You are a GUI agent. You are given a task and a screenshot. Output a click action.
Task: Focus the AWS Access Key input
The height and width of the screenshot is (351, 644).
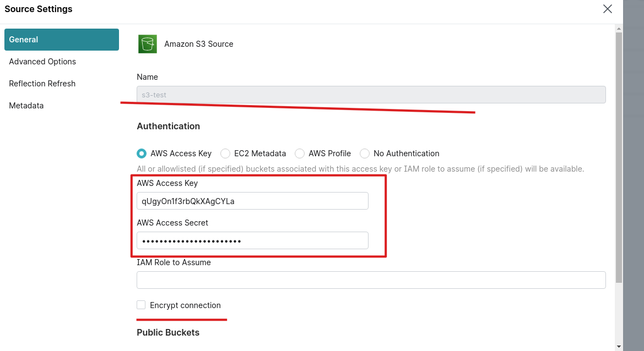(253, 201)
